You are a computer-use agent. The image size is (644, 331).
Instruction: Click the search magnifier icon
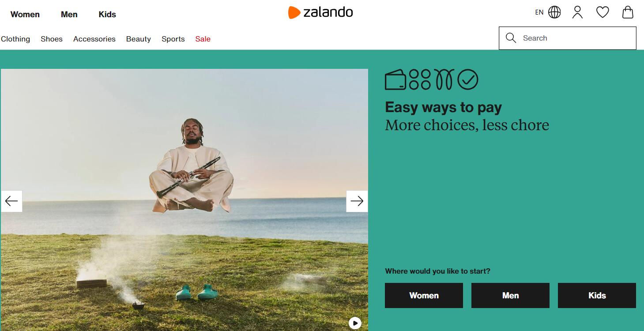(511, 38)
